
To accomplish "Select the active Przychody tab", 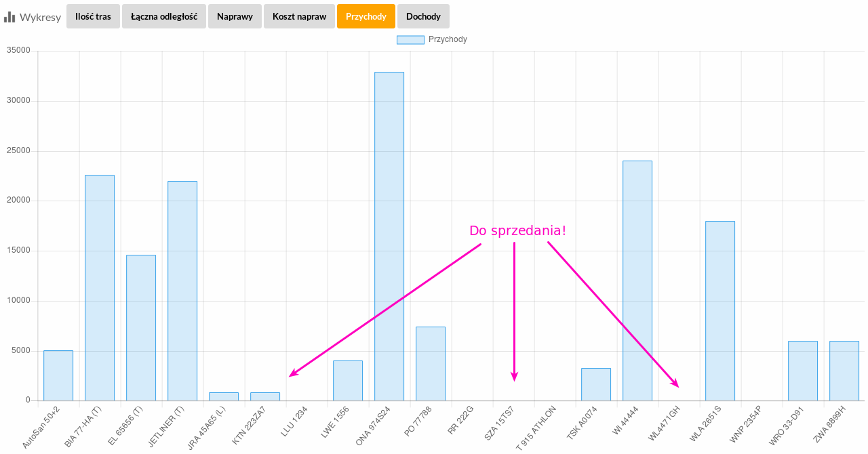I will pyautogui.click(x=366, y=16).
